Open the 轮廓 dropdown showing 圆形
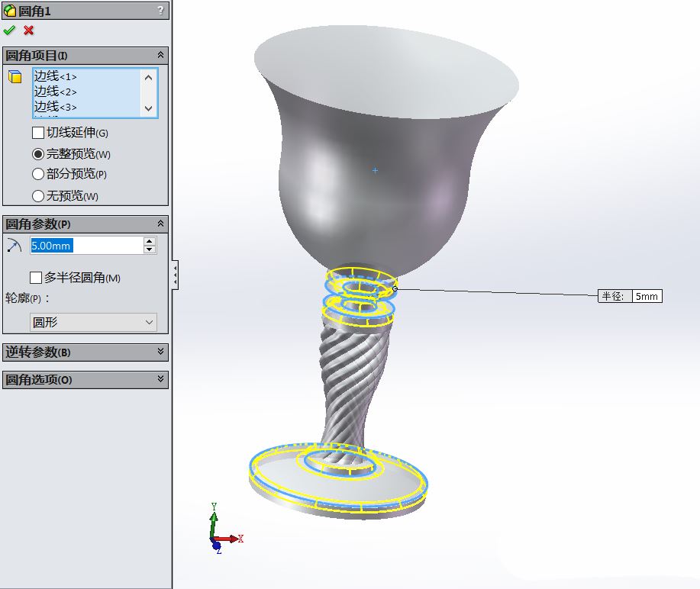The width and height of the screenshot is (700, 589). point(93,323)
